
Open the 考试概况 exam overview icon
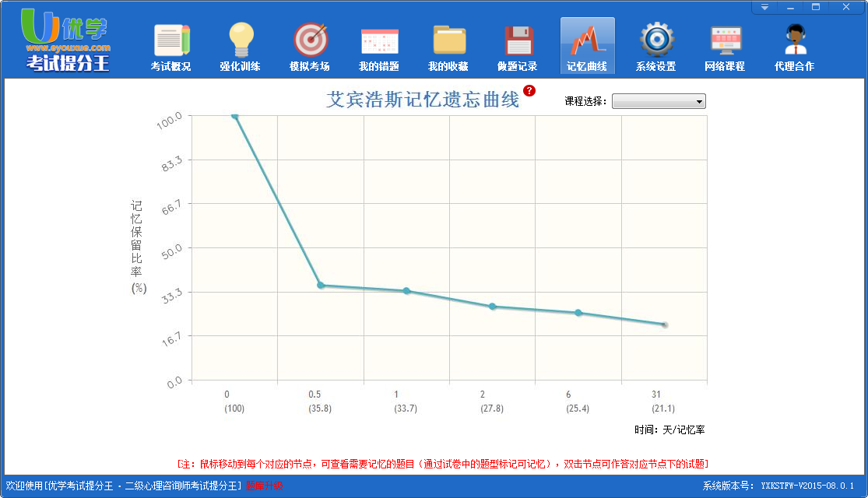coord(171,47)
